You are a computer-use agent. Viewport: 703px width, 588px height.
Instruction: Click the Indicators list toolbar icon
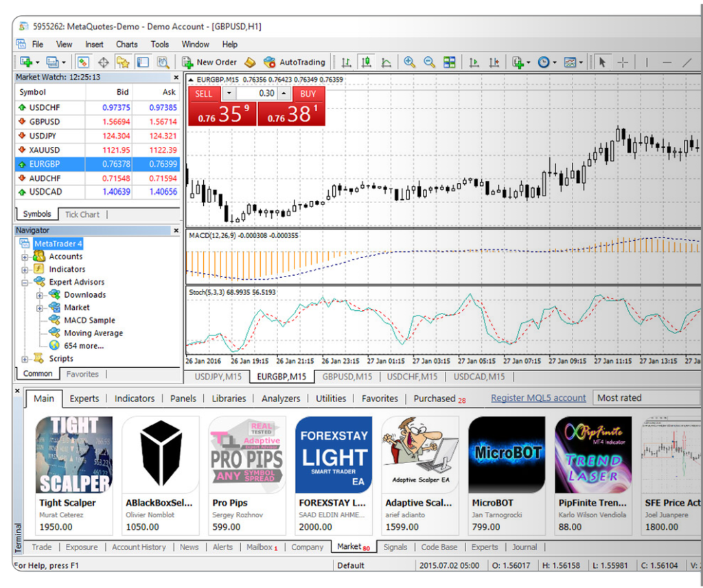point(518,62)
